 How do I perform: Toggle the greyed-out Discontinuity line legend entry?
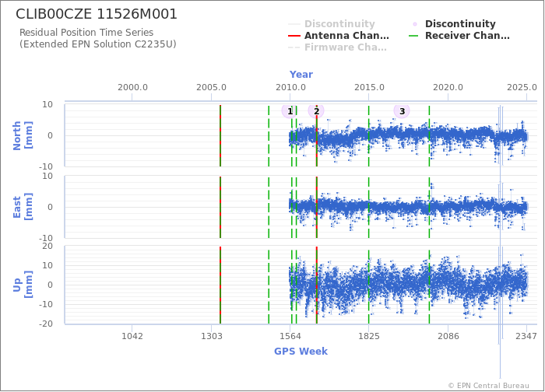point(332,23)
